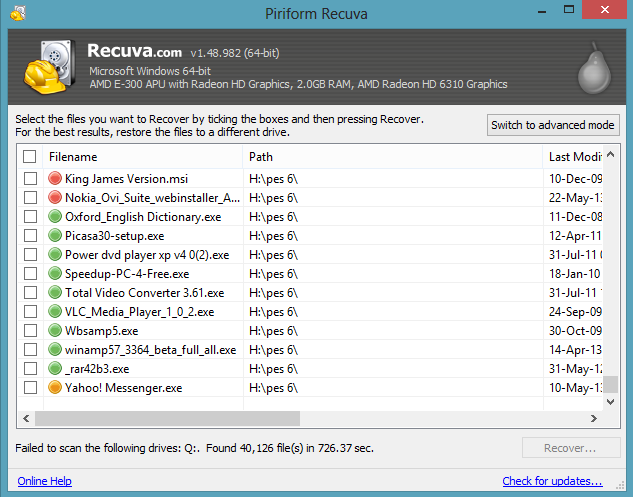
Task: Select the Speedup-PC-4-Free.exe filename
Action: [x=127, y=273]
